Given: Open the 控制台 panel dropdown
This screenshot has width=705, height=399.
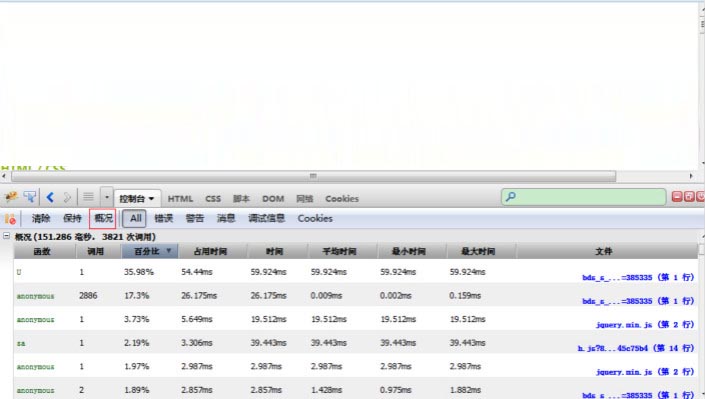Looking at the screenshot, I should (137, 198).
